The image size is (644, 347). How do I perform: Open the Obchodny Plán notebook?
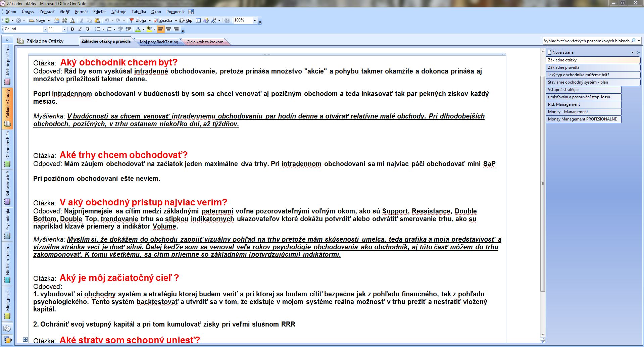coord(7,149)
